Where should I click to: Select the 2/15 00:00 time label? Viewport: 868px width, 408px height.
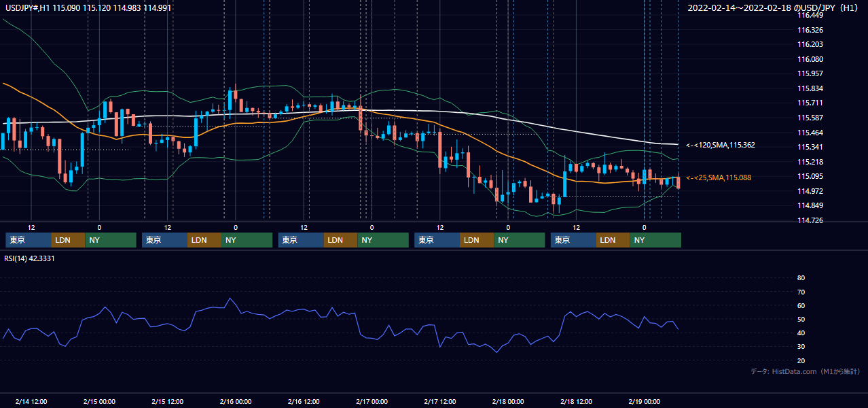[x=99, y=401]
